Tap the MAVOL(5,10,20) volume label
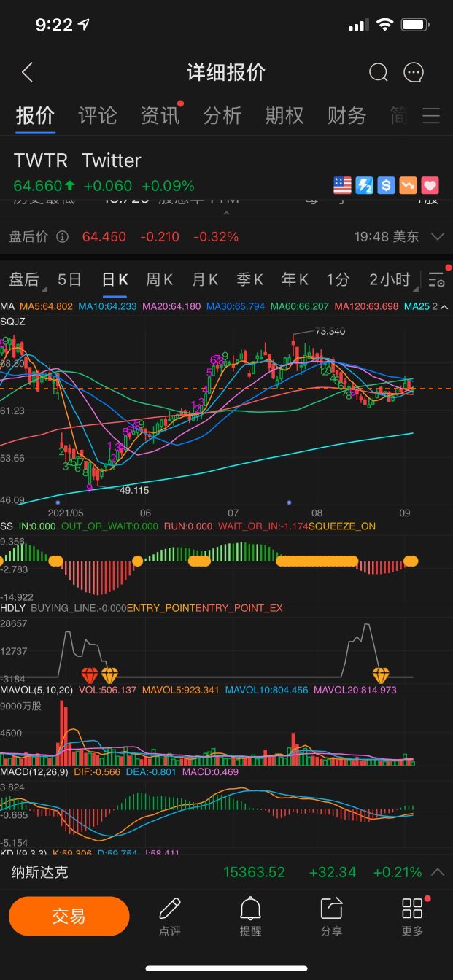The height and width of the screenshot is (980, 453). click(37, 689)
